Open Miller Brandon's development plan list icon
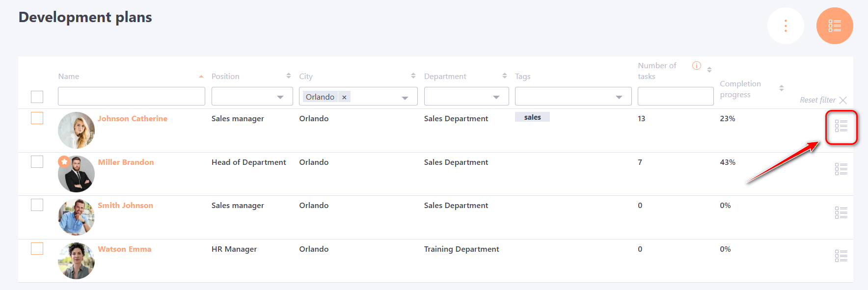 841,169
